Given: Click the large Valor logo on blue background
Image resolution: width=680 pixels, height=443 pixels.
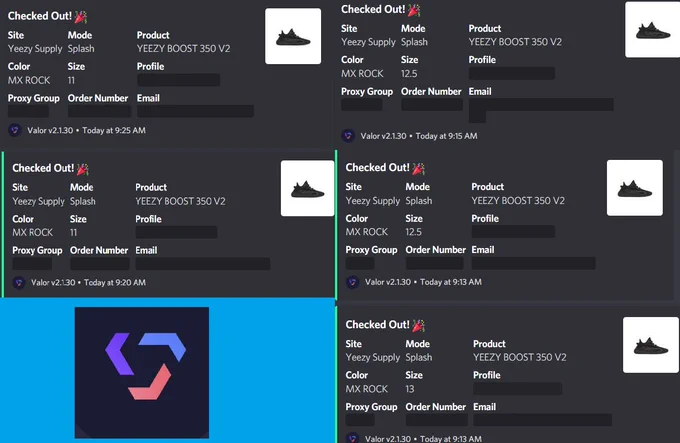Looking at the screenshot, I should (142, 373).
